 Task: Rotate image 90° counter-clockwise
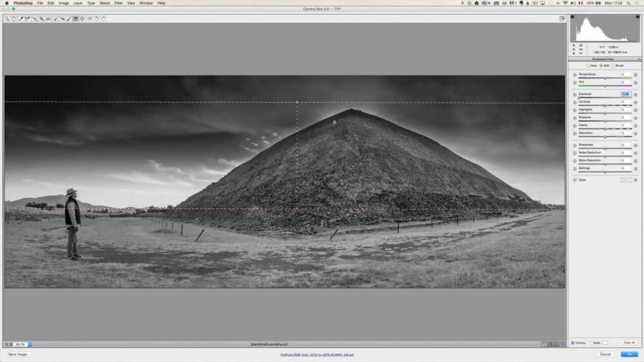pos(97,19)
